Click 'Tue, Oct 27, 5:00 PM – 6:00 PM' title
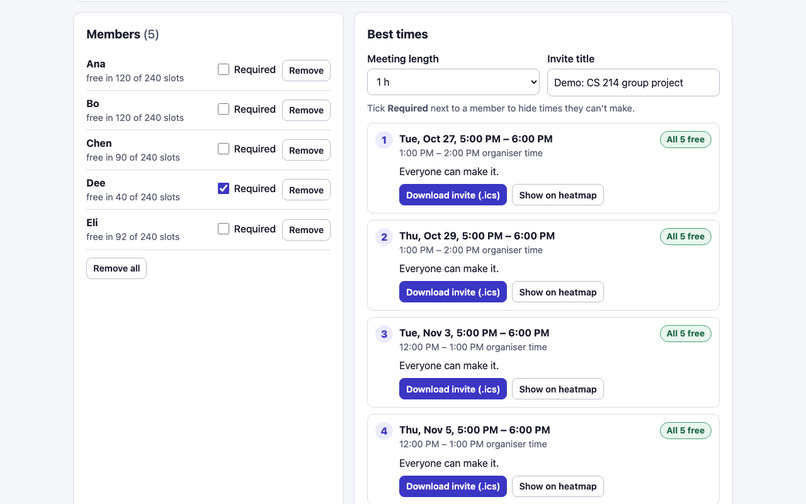806x504 pixels. [476, 139]
